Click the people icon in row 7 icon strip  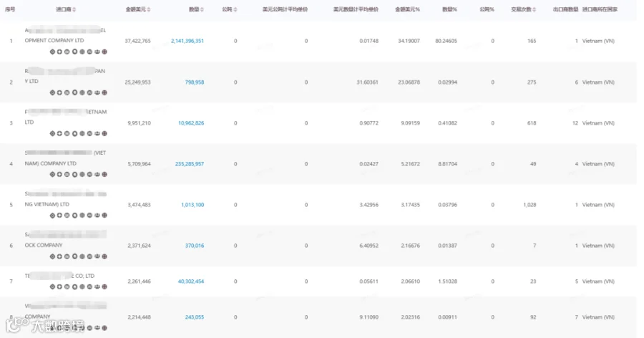click(97, 286)
